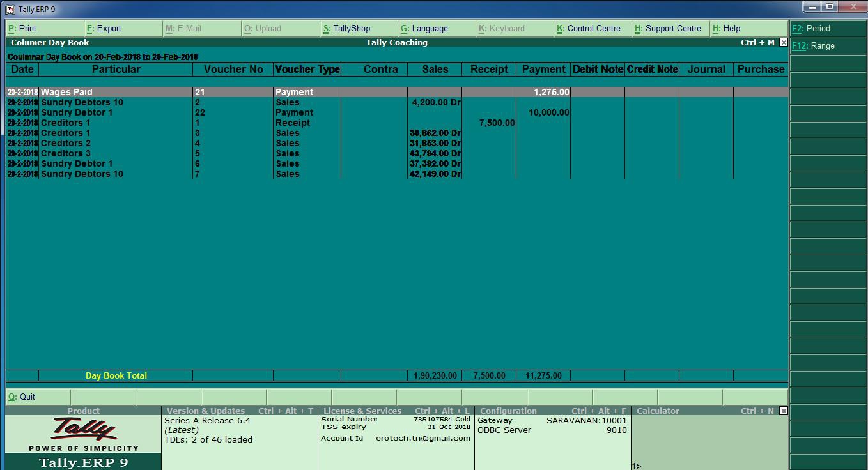Click the Date column header
This screenshot has width=868, height=470.
(x=22, y=69)
